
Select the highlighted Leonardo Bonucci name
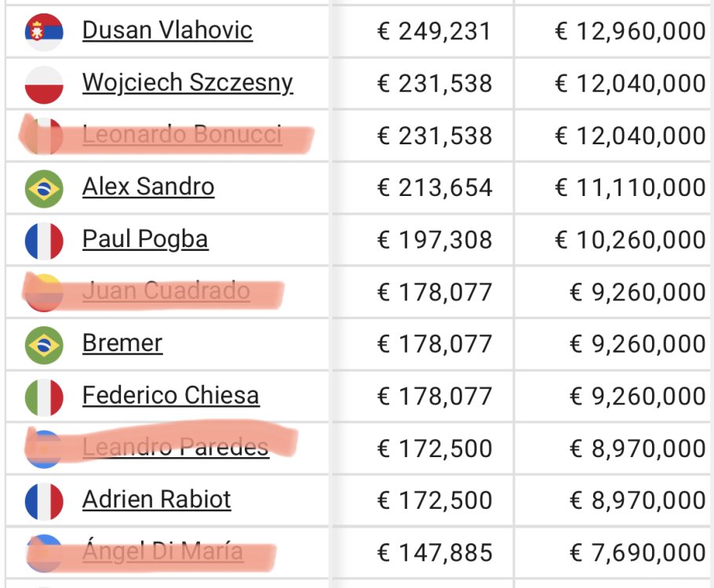pyautogui.click(x=182, y=135)
